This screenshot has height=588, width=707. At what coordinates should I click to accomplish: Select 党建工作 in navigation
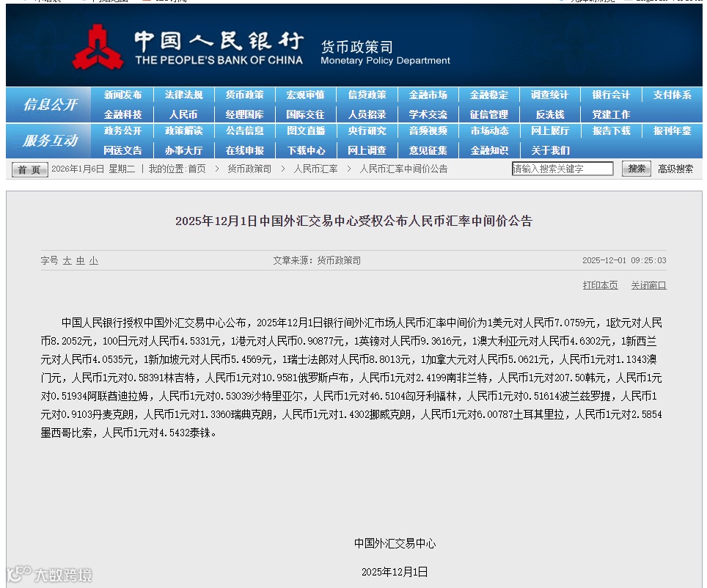click(x=611, y=114)
